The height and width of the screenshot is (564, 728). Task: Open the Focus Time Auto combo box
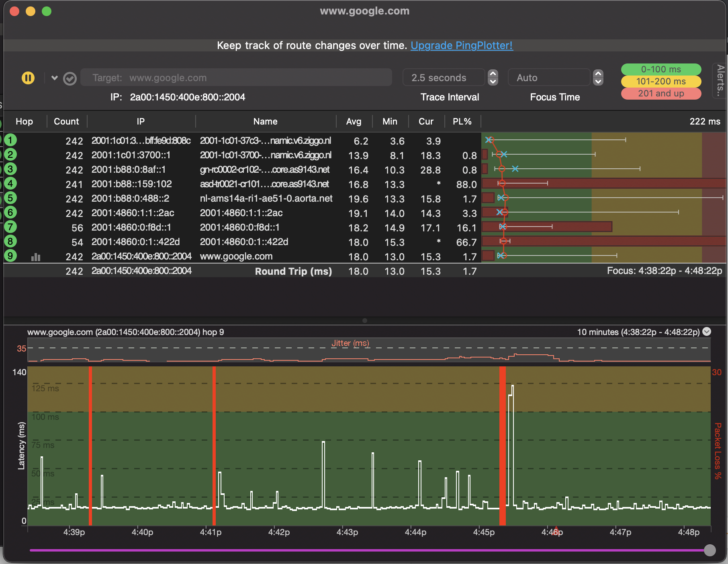[x=549, y=78]
